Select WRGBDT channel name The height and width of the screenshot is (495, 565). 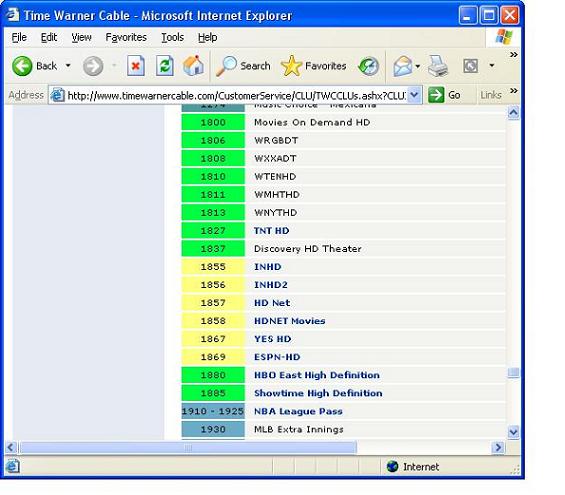[x=276, y=141]
